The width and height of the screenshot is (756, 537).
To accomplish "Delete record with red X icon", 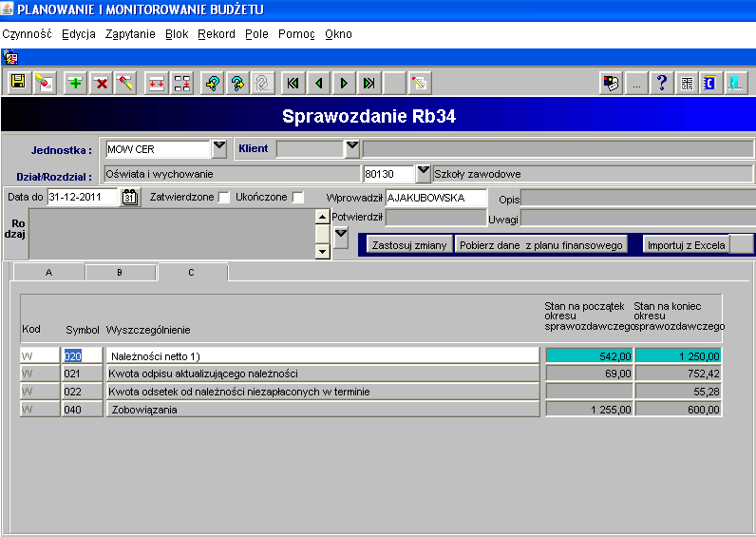I will coord(101,83).
